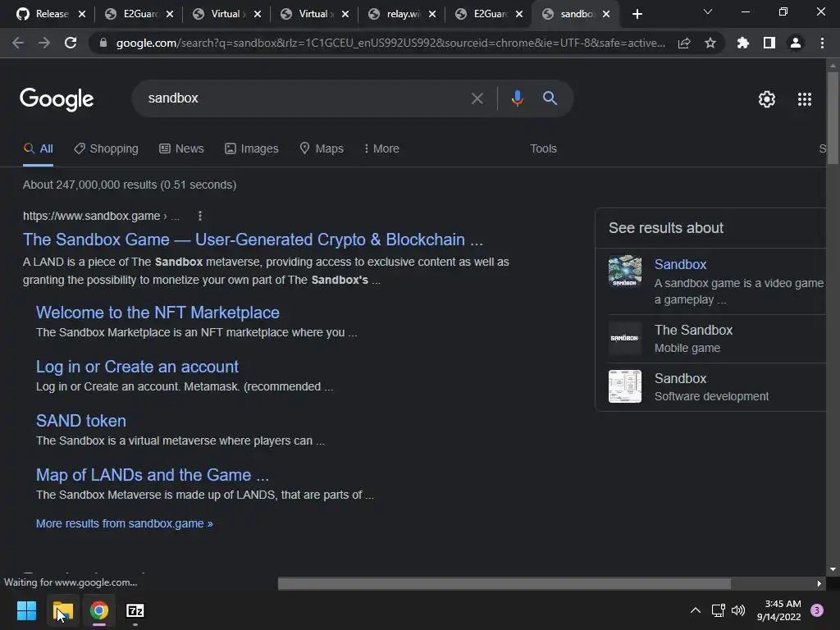Open the volume tray icon
Image resolution: width=840 pixels, height=630 pixels.
point(738,610)
